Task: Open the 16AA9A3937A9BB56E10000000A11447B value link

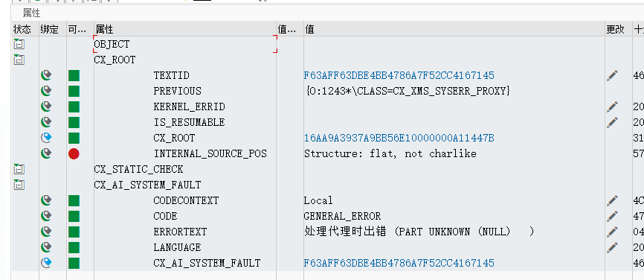Action: click(399, 138)
